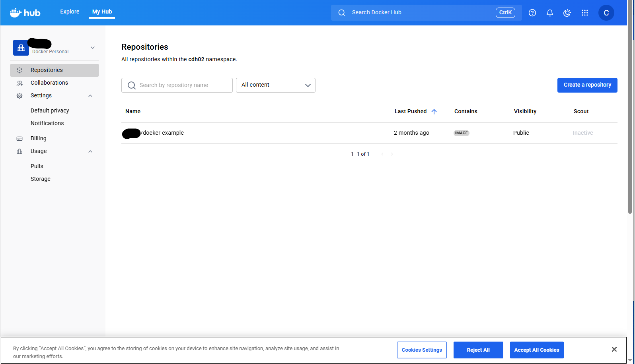
Task: Open the help question mark icon
Action: point(532,13)
